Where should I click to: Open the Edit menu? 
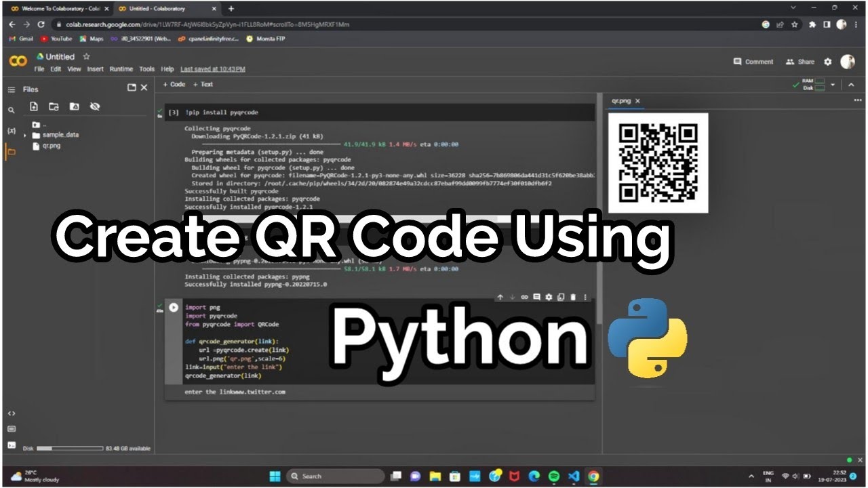pyautogui.click(x=56, y=69)
